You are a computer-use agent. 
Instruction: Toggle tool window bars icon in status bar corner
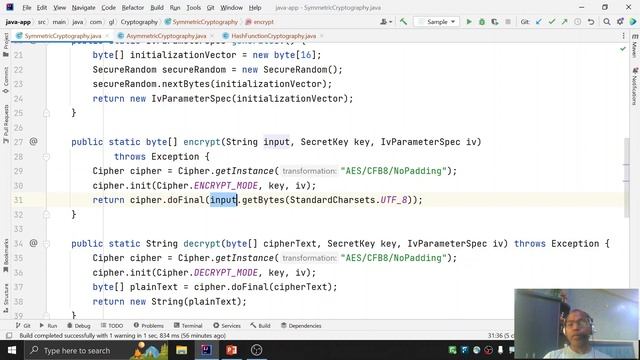click(9, 336)
